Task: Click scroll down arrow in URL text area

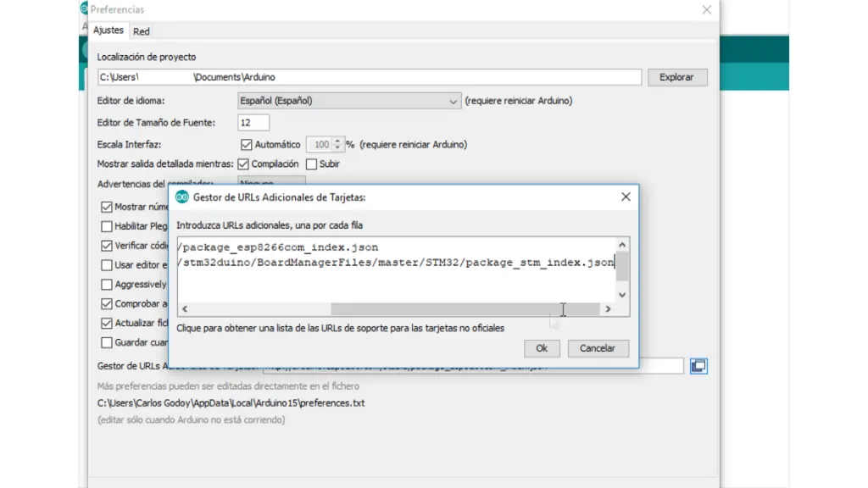Action: [x=622, y=295]
